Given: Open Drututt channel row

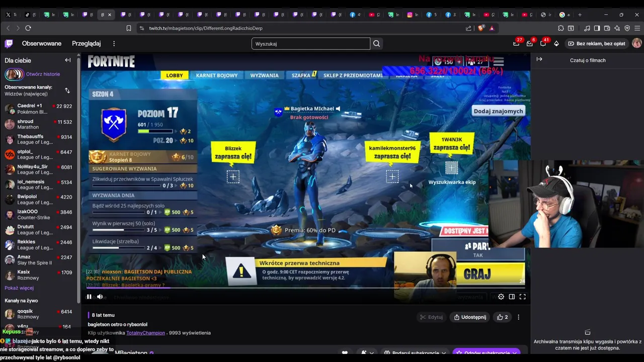Looking at the screenshot, I should (39, 230).
